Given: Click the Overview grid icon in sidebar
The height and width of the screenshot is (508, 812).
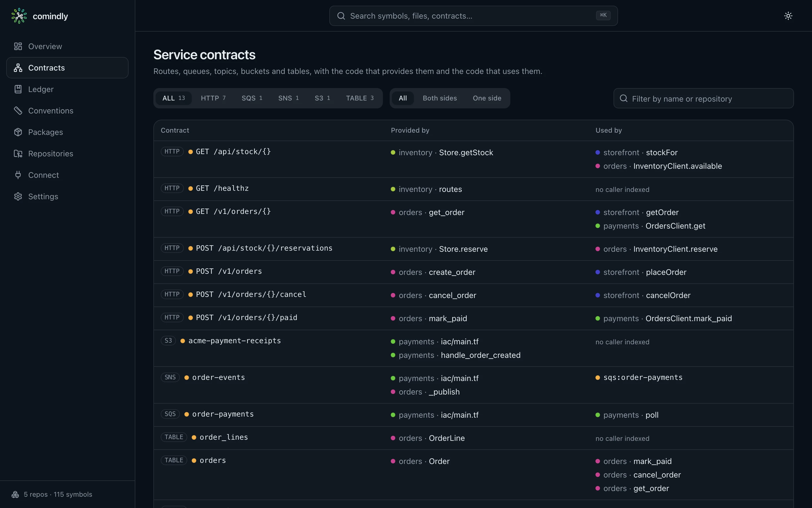Looking at the screenshot, I should click(18, 46).
